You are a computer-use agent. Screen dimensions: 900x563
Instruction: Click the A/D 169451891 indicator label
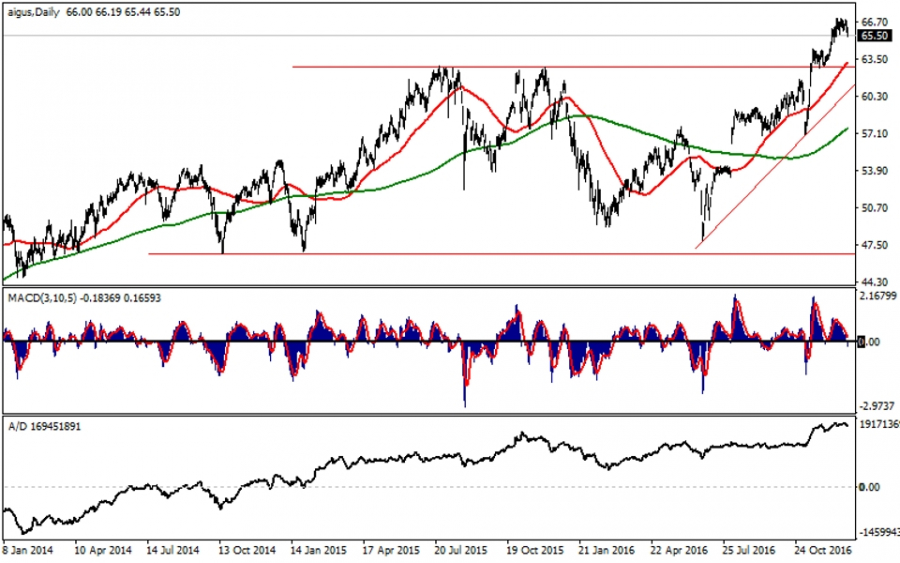tap(47, 424)
